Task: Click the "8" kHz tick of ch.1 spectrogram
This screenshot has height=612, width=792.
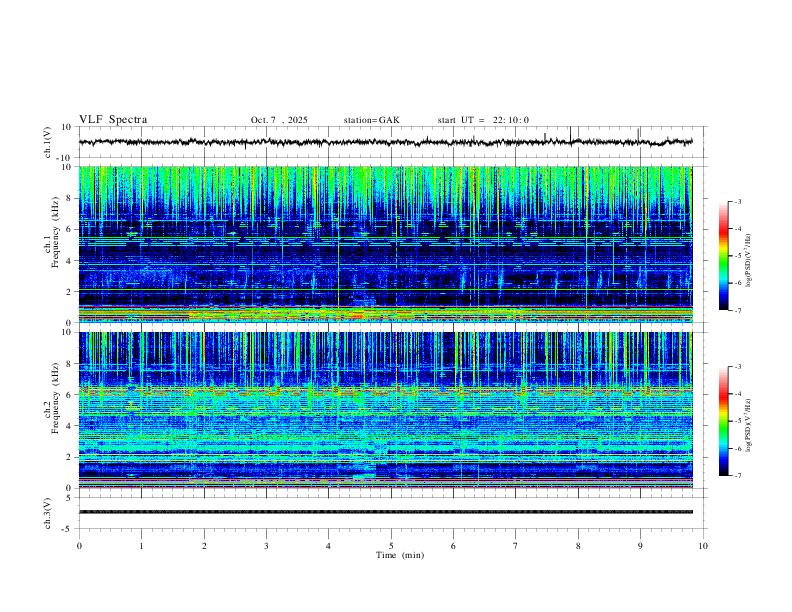Action: click(x=69, y=198)
